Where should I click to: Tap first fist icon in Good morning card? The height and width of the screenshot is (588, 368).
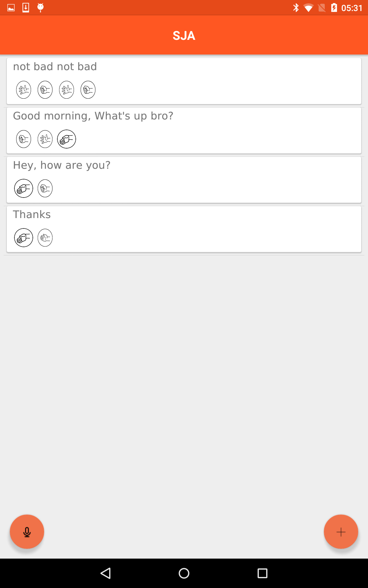pos(24,139)
